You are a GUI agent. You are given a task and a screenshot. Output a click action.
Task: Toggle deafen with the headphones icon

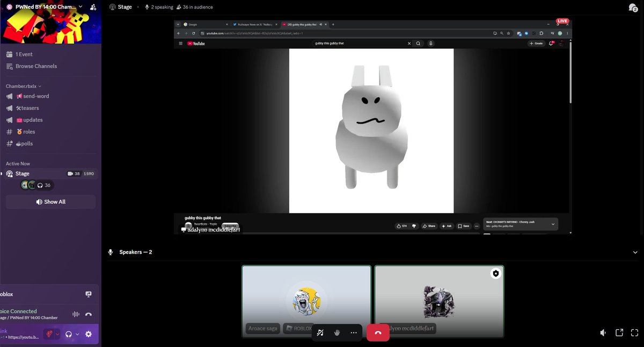tap(69, 334)
